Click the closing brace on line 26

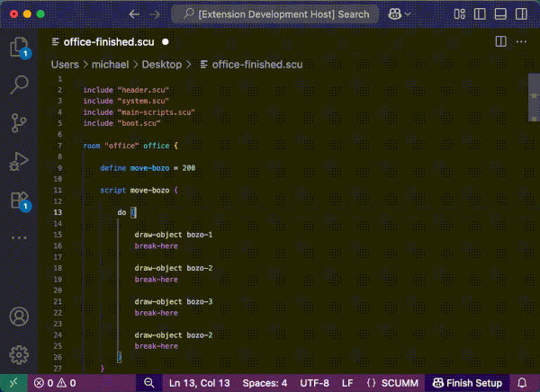coord(119,357)
